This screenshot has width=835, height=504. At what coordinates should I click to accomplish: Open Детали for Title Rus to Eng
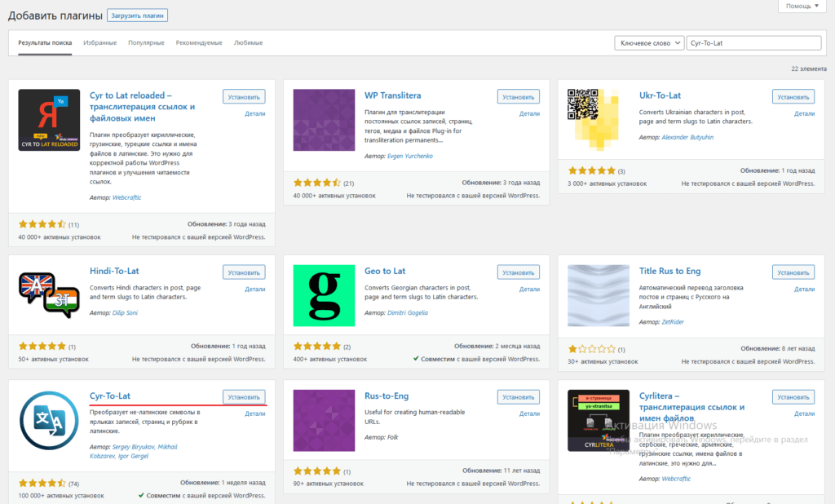805,289
